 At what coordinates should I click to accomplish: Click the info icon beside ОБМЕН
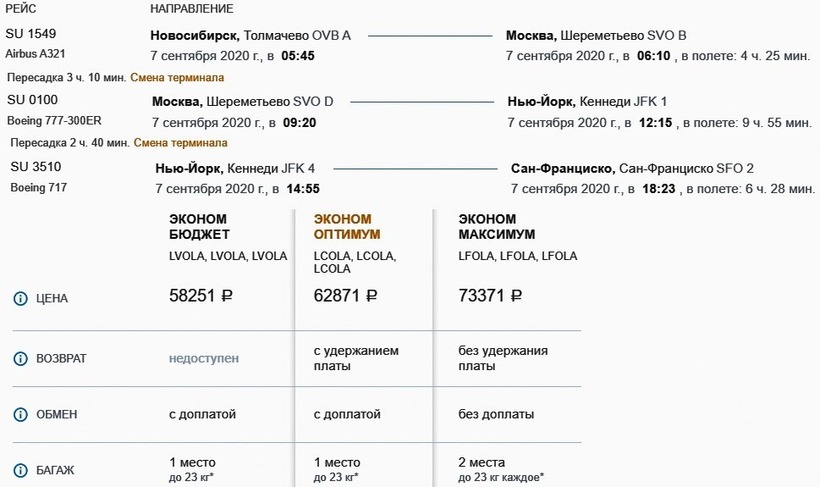click(x=20, y=414)
